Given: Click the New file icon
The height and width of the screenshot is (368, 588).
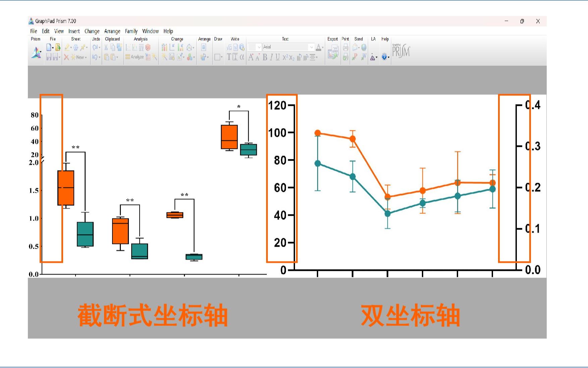Looking at the screenshot, I should point(49,47).
